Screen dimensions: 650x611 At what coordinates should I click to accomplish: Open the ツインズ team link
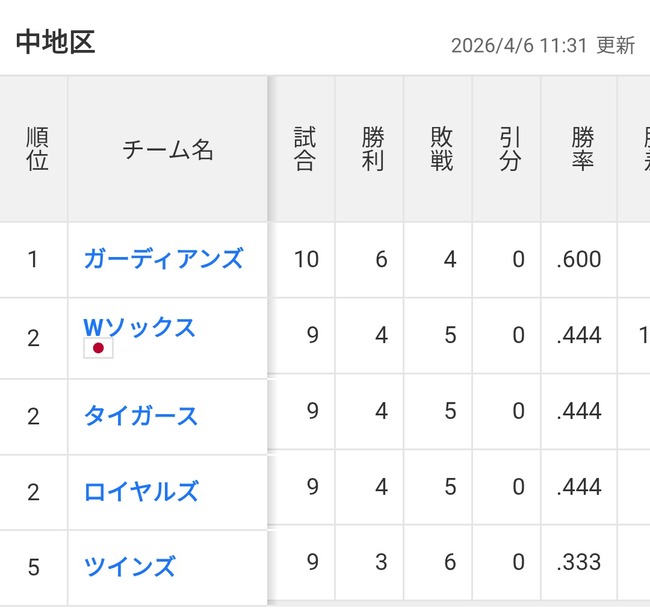pos(129,567)
